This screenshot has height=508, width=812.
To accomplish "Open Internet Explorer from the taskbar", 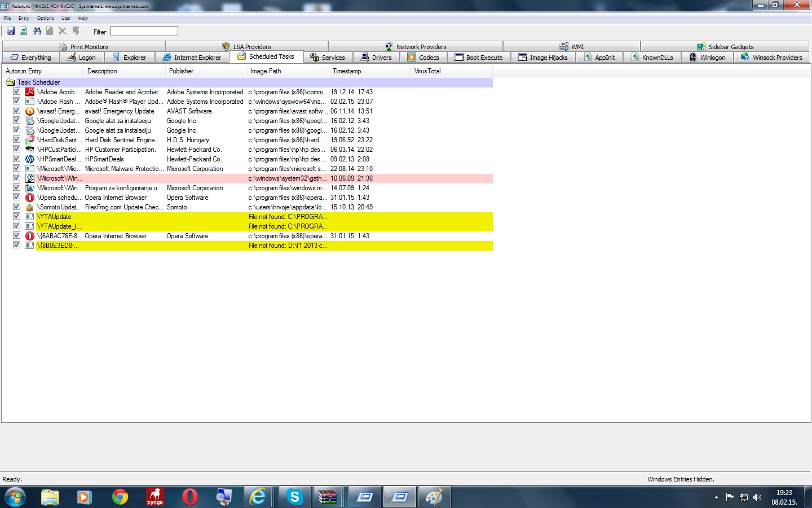I will [x=258, y=497].
